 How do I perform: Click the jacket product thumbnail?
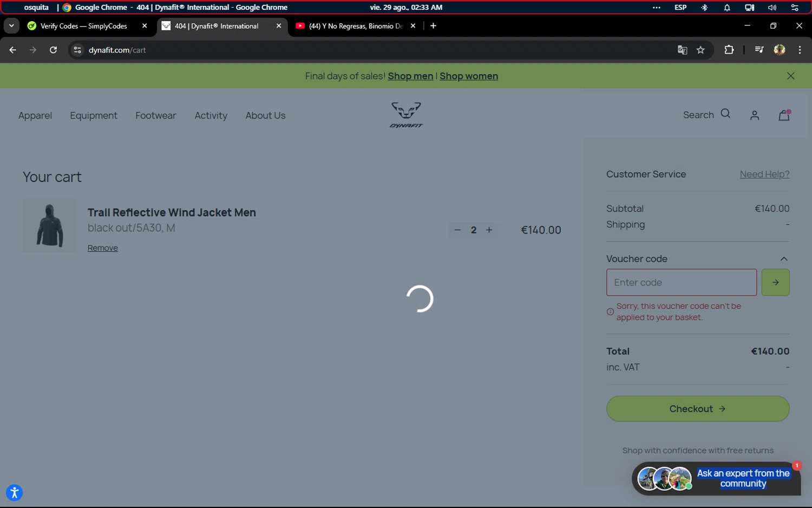50,226
